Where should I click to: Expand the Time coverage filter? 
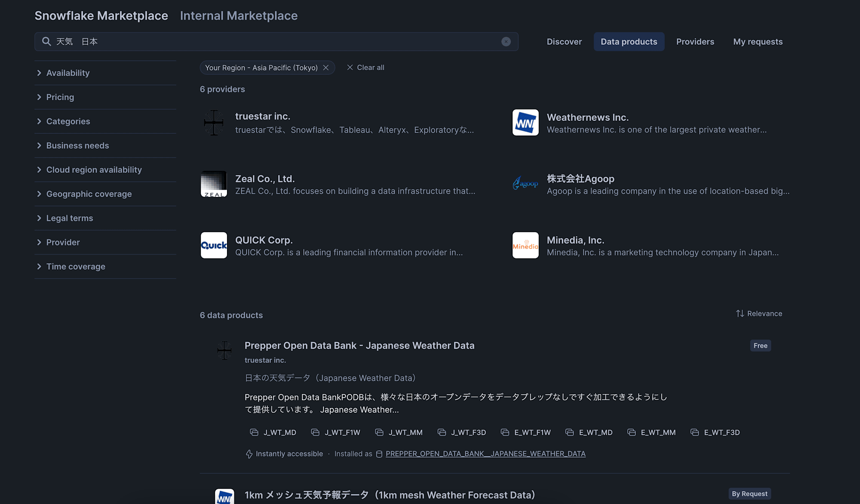105,267
